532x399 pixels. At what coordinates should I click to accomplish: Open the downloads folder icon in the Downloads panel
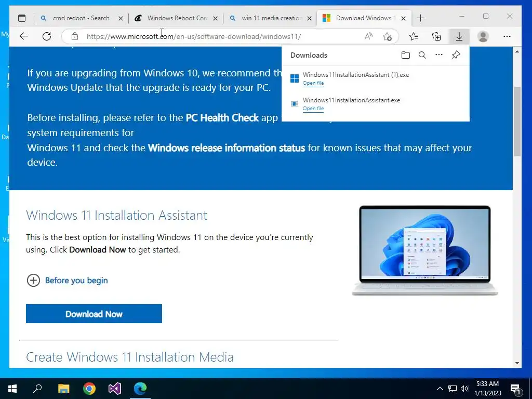coord(405,55)
